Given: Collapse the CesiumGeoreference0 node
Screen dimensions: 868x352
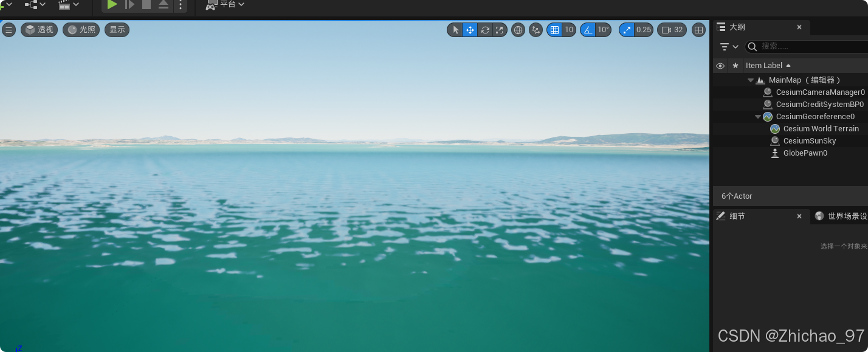Looking at the screenshot, I should tap(758, 117).
